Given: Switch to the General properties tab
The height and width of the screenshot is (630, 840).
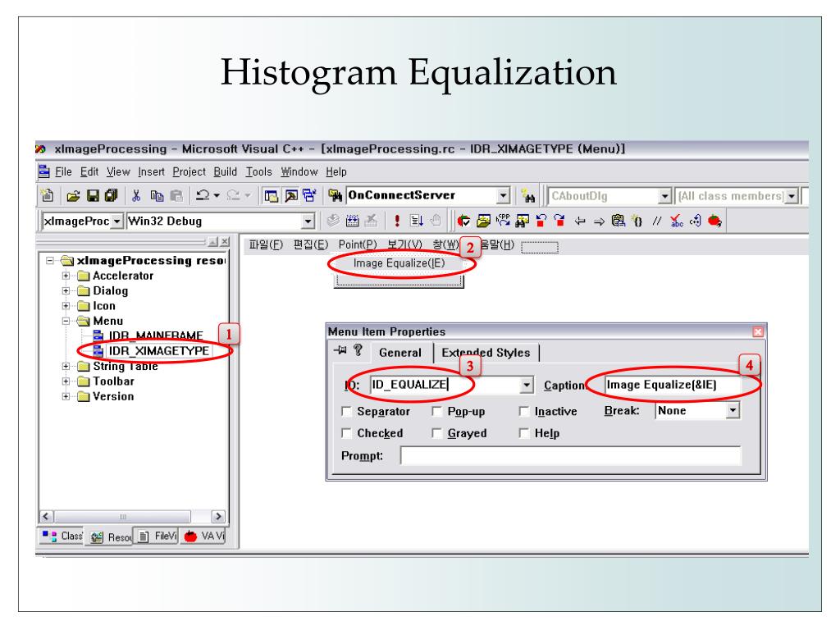Looking at the screenshot, I should click(400, 353).
